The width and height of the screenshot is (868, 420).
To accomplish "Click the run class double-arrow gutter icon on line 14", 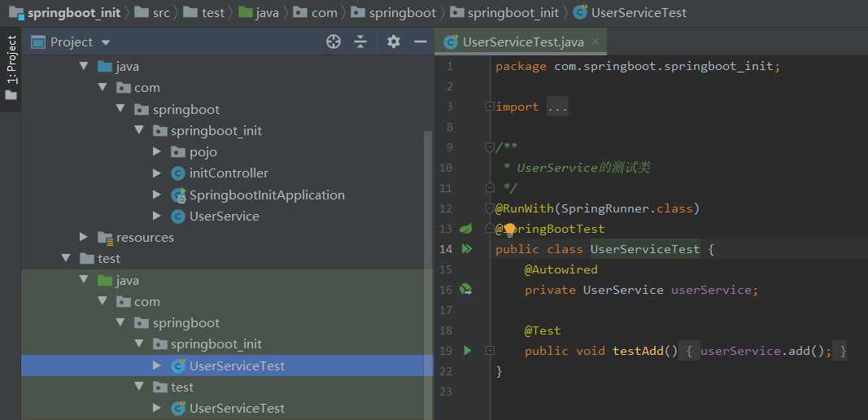I will 467,249.
